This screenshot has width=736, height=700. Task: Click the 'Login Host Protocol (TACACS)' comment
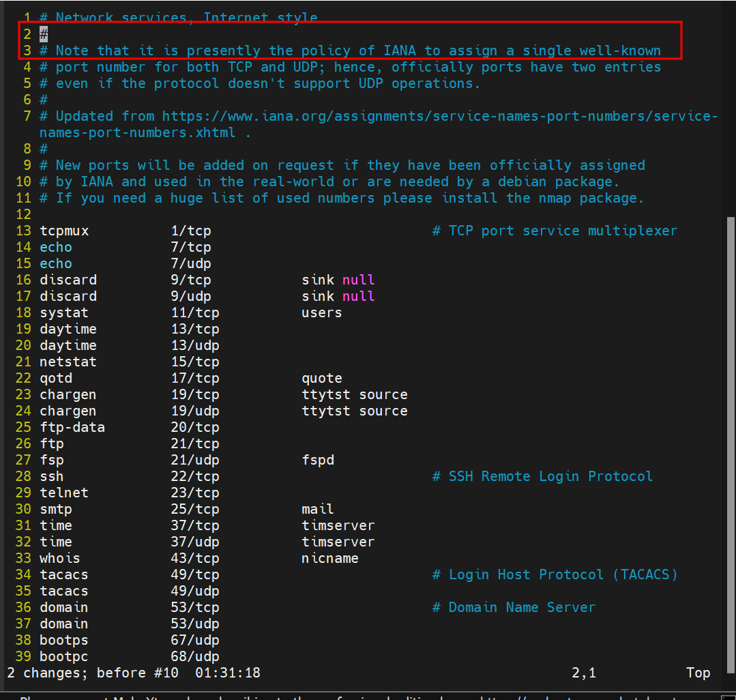(555, 574)
